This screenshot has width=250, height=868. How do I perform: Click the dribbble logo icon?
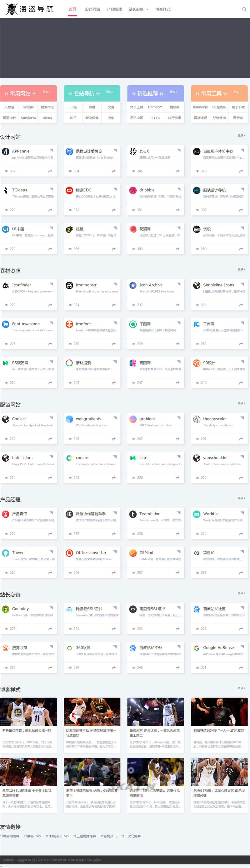point(133,190)
